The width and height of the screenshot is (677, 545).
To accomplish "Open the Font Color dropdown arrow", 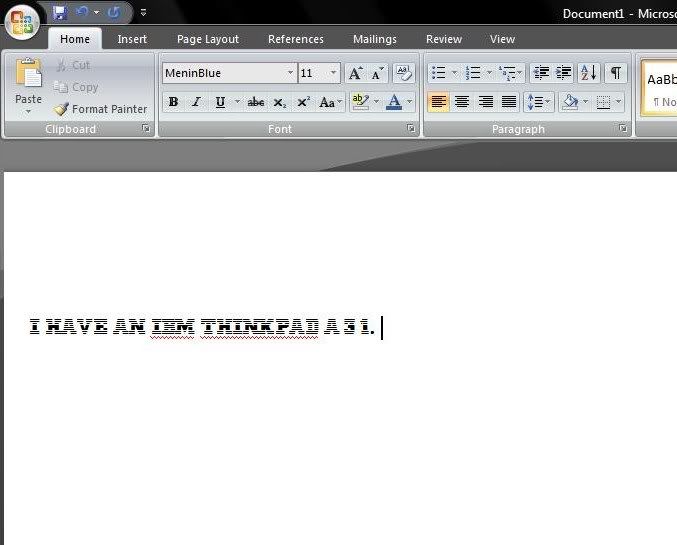I will pos(411,102).
